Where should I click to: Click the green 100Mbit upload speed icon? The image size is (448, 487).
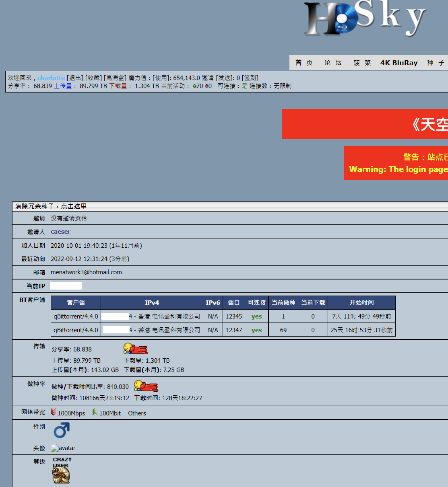[95, 412]
